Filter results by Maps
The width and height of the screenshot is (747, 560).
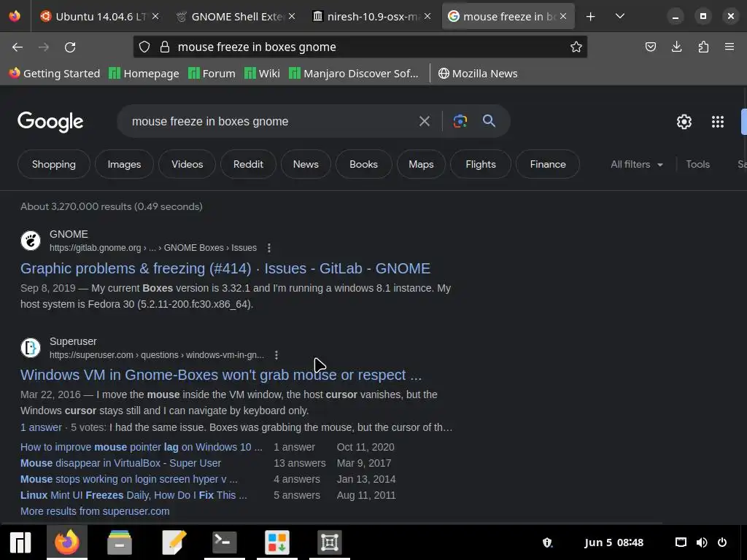421,164
